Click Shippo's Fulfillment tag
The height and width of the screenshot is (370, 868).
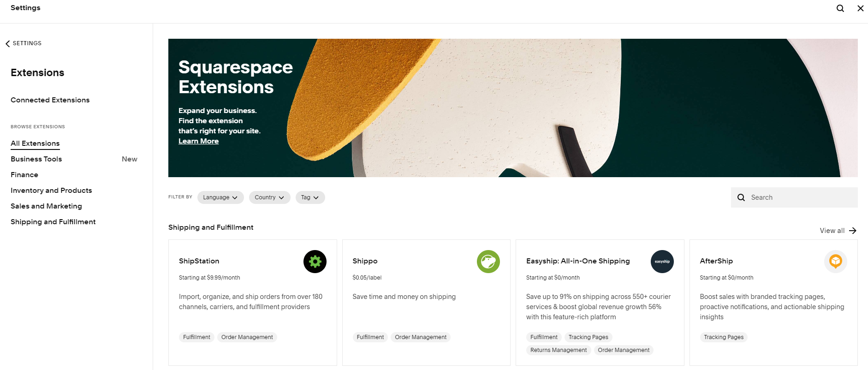pos(370,337)
